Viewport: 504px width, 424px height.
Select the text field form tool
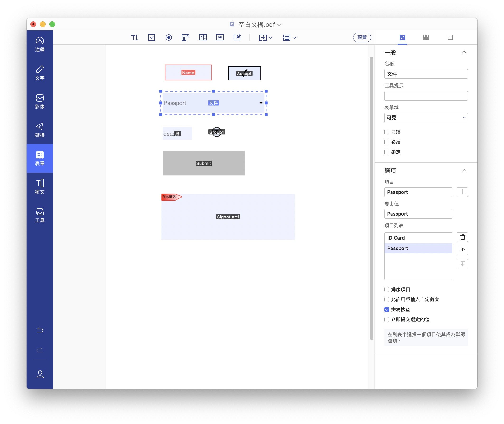click(x=134, y=37)
